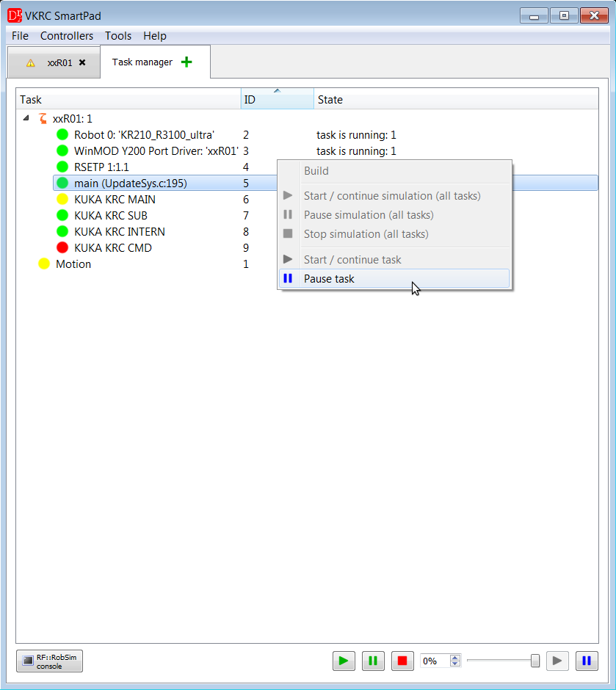The width and height of the screenshot is (616, 690).
Task: Click the blue pause task button
Action: [x=587, y=661]
